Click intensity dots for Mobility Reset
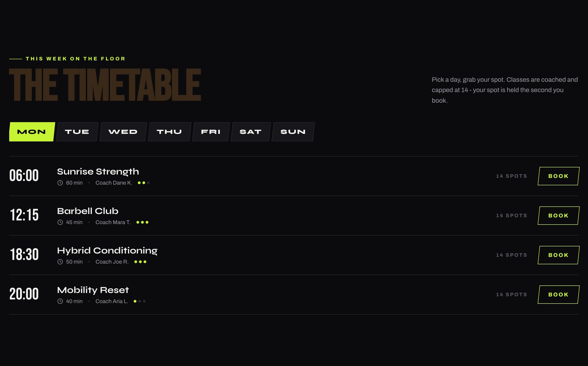 tap(140, 301)
